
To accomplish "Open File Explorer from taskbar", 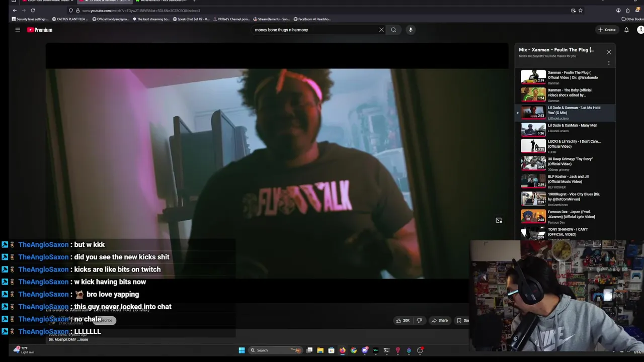I will pyautogui.click(x=320, y=350).
